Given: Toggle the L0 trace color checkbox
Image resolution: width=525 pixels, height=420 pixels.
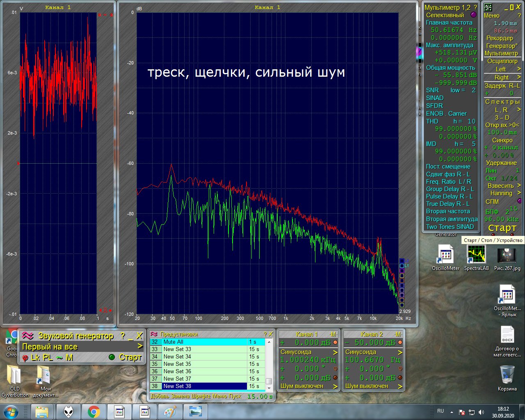Looking at the screenshot, I should pos(402,261).
